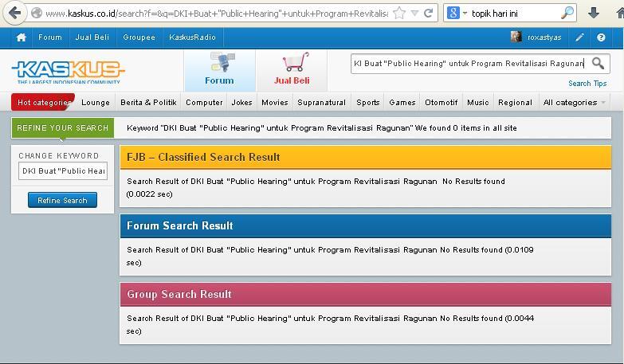The width and height of the screenshot is (624, 364).
Task: Open Games category
Action: 402,103
